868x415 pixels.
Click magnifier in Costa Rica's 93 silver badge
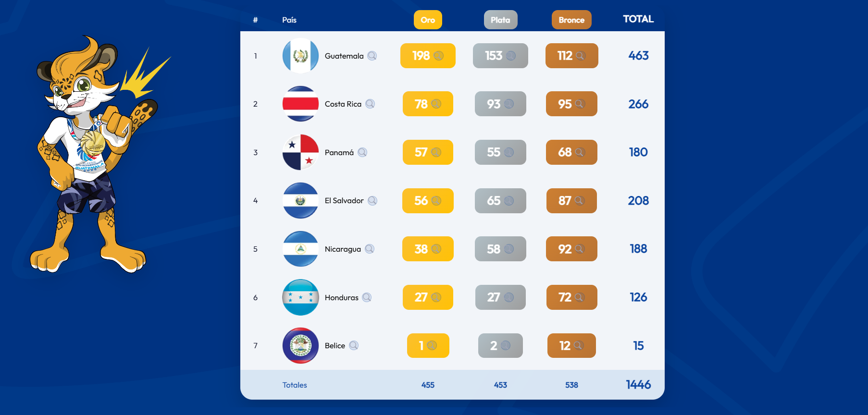click(509, 104)
